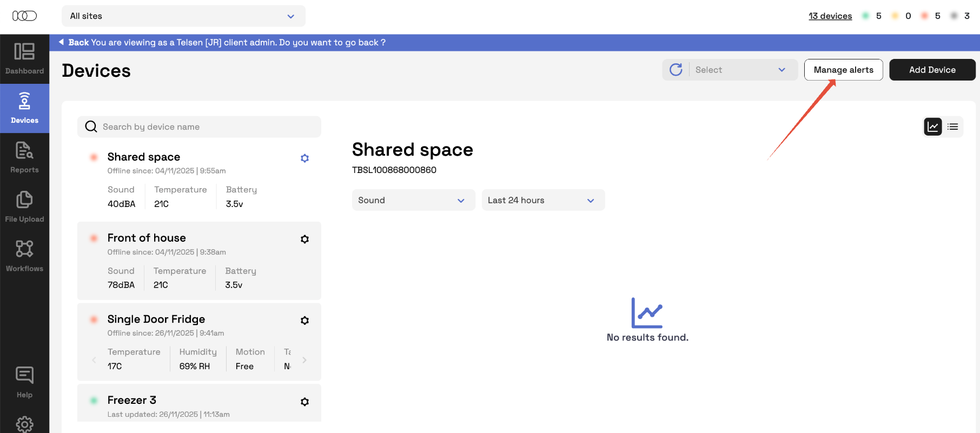
Task: Click the Single Door Fridge offline status dot
Action: [94, 319]
